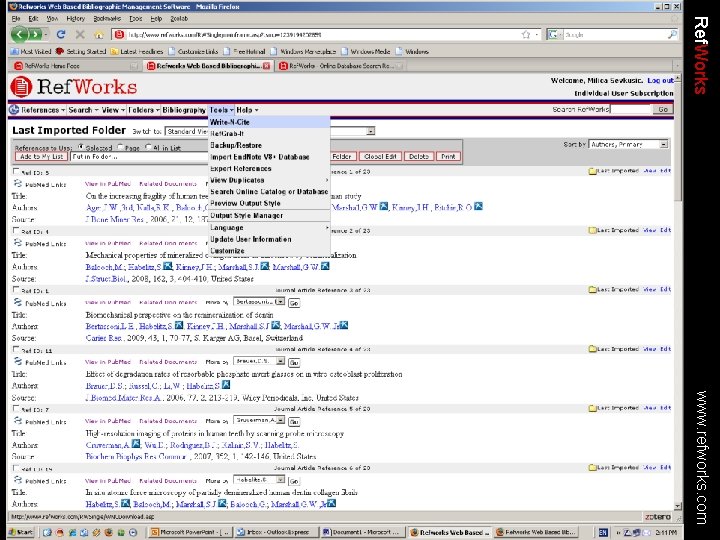Check the box for Ref ID 7
This screenshot has width=720, height=540.
pos(16,408)
